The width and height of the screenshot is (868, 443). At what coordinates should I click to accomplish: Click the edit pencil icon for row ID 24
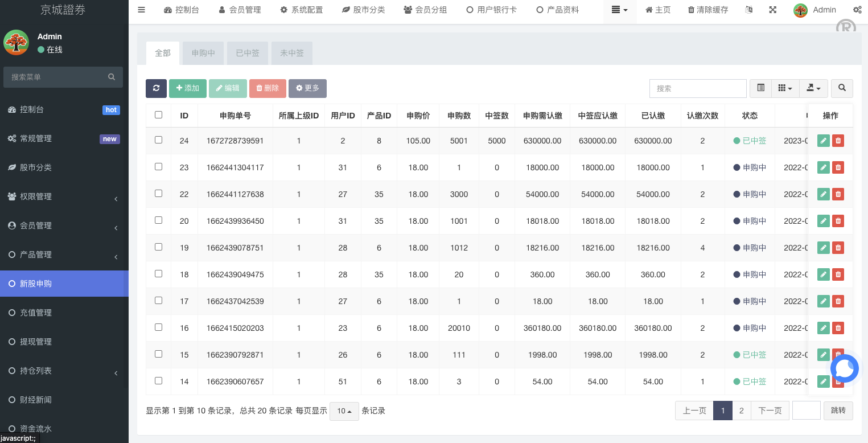point(823,141)
